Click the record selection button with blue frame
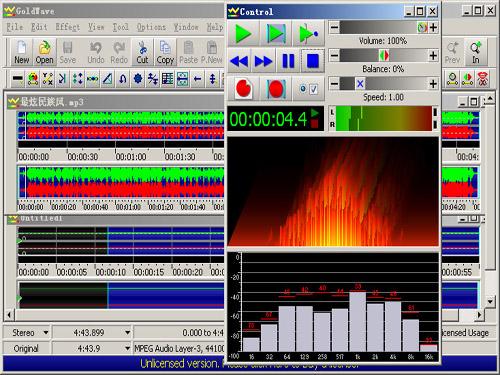This screenshot has width=500, height=375. [x=276, y=89]
